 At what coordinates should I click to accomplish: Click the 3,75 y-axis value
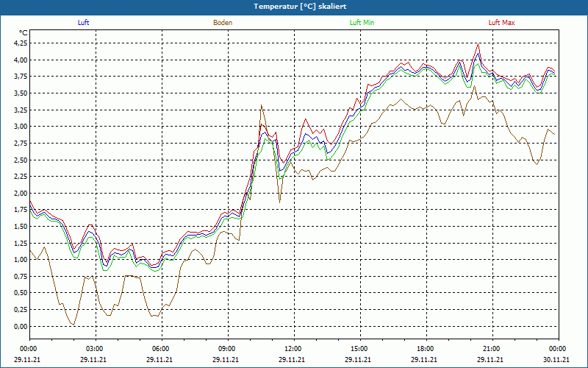coord(21,77)
